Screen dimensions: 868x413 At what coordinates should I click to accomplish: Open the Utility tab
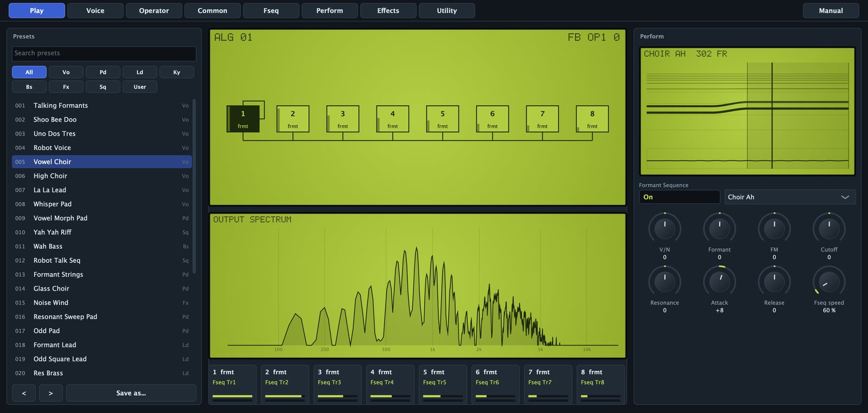(447, 10)
